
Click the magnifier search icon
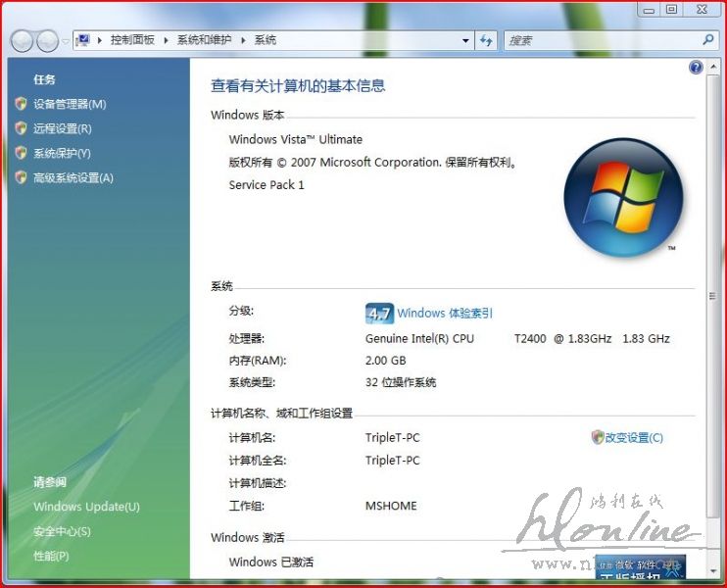click(708, 40)
